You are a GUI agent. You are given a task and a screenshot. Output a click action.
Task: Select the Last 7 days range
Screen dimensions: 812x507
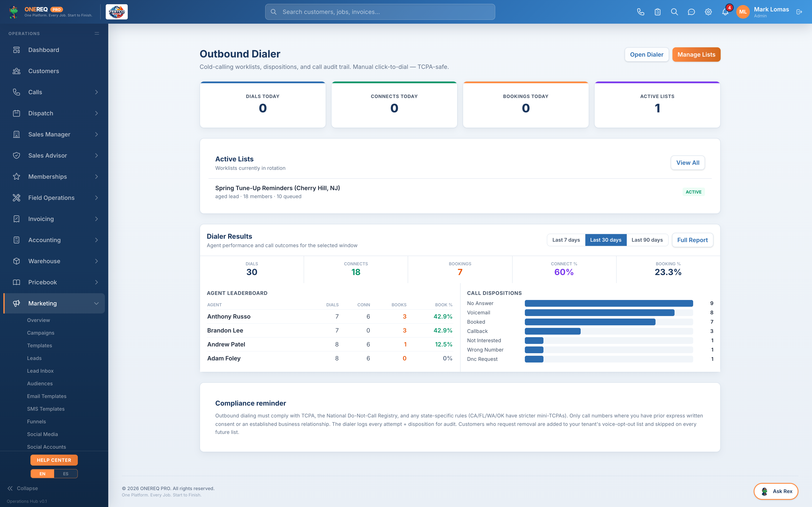point(566,240)
